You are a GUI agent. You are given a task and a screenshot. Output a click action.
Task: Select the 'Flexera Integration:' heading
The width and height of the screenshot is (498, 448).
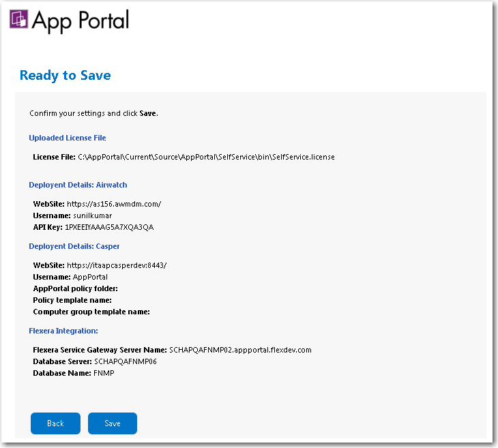[x=63, y=331]
